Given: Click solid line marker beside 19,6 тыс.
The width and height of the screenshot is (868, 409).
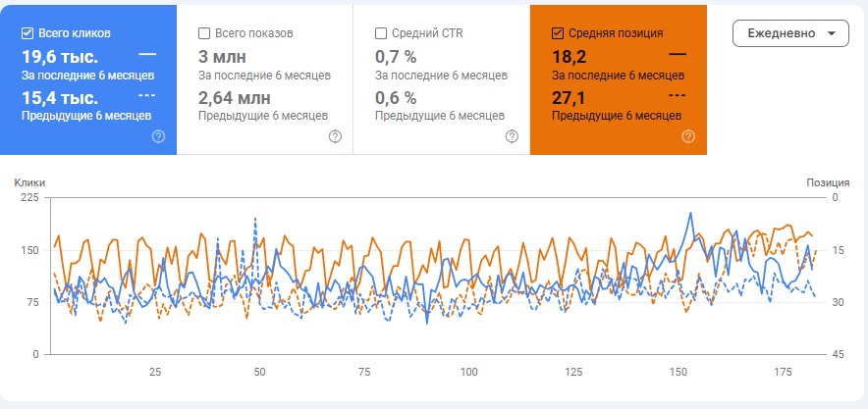Looking at the screenshot, I should click(x=147, y=54).
